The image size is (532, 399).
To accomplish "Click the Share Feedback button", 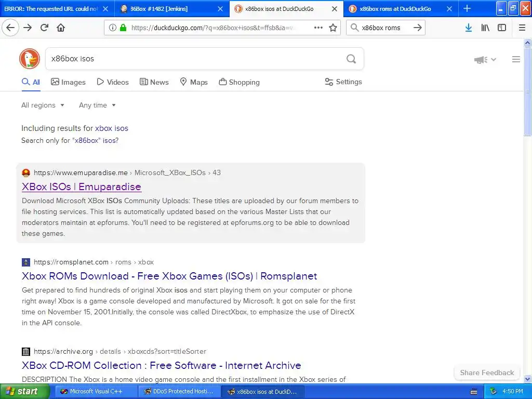I will [x=487, y=373].
